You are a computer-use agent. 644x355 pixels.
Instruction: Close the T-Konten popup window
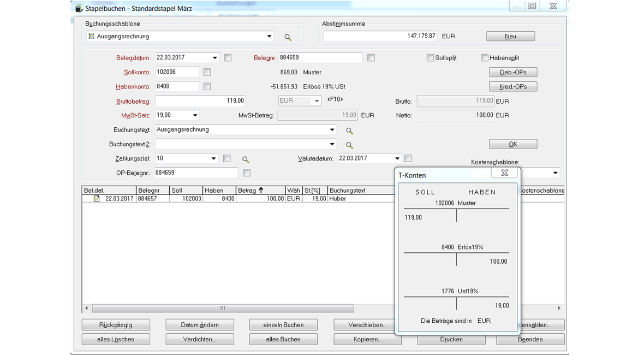pyautogui.click(x=504, y=173)
